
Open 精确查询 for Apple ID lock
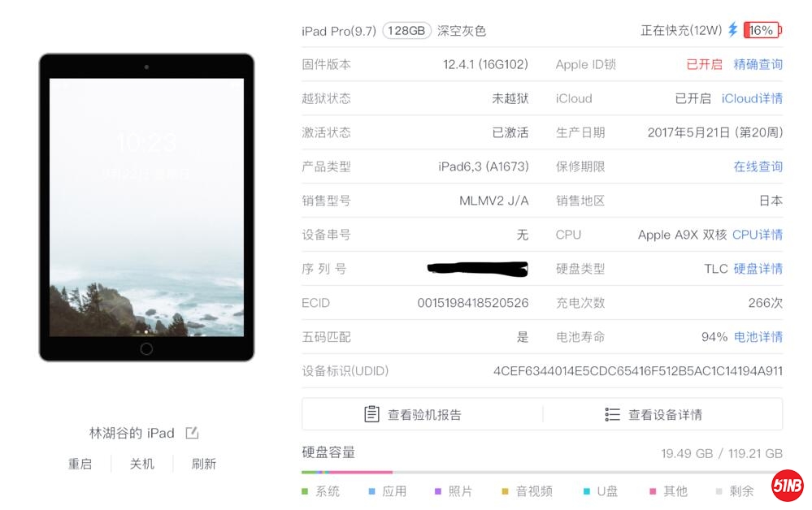point(758,64)
